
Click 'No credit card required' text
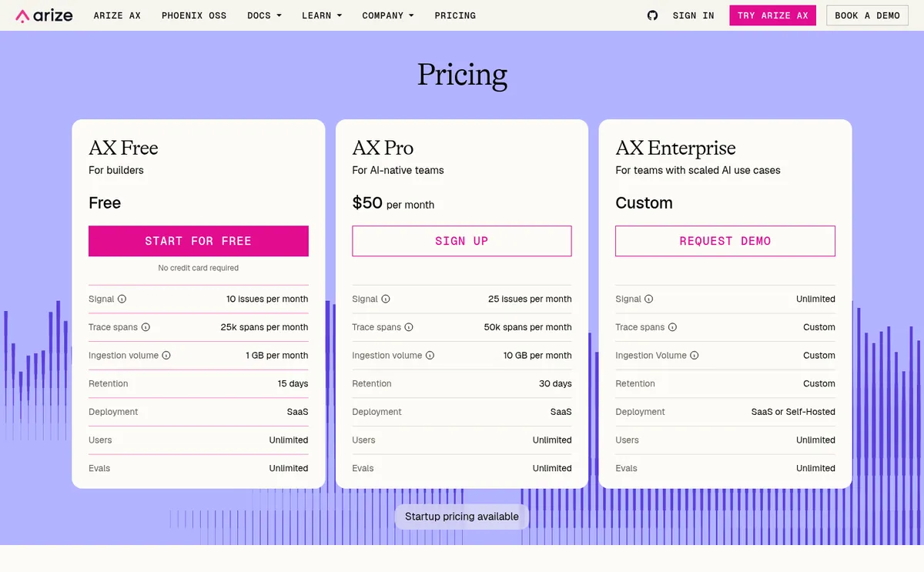click(x=199, y=268)
